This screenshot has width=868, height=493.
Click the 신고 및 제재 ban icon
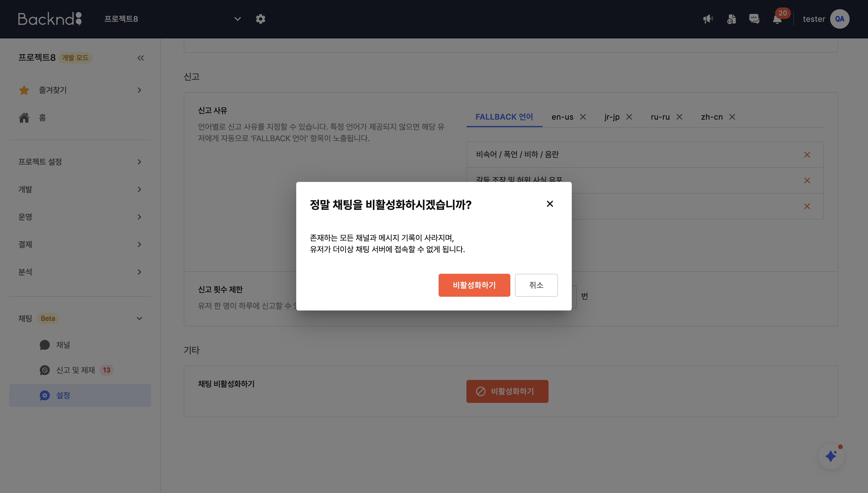click(x=45, y=370)
